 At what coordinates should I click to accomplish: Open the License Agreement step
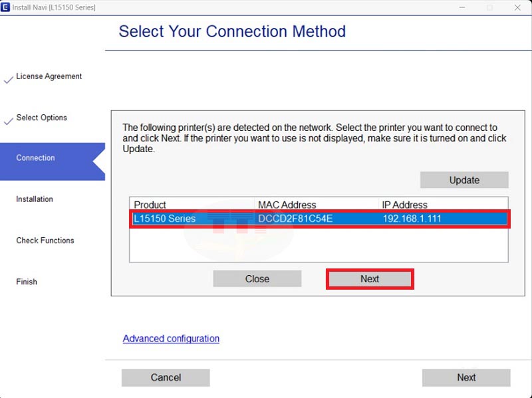(x=49, y=76)
